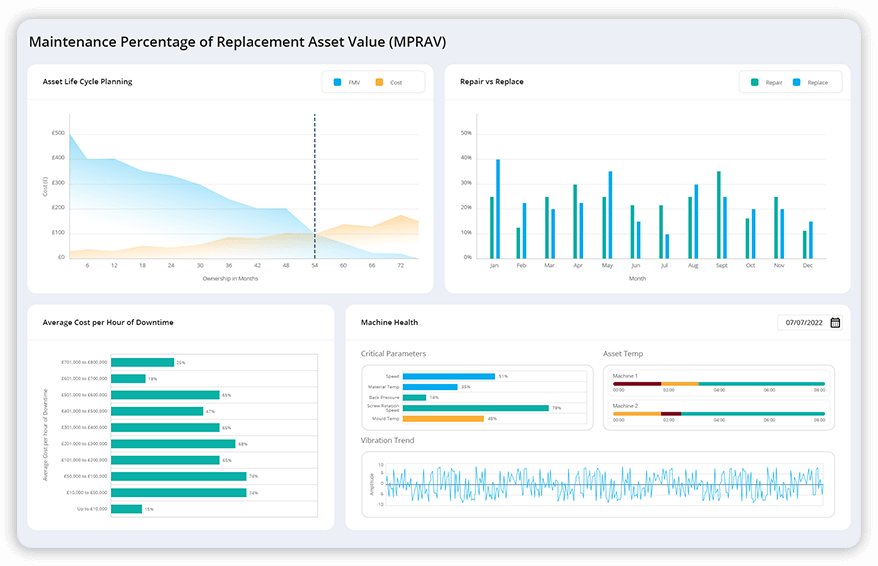
Task: Click the dashed marker line at month 54
Action: click(x=314, y=180)
